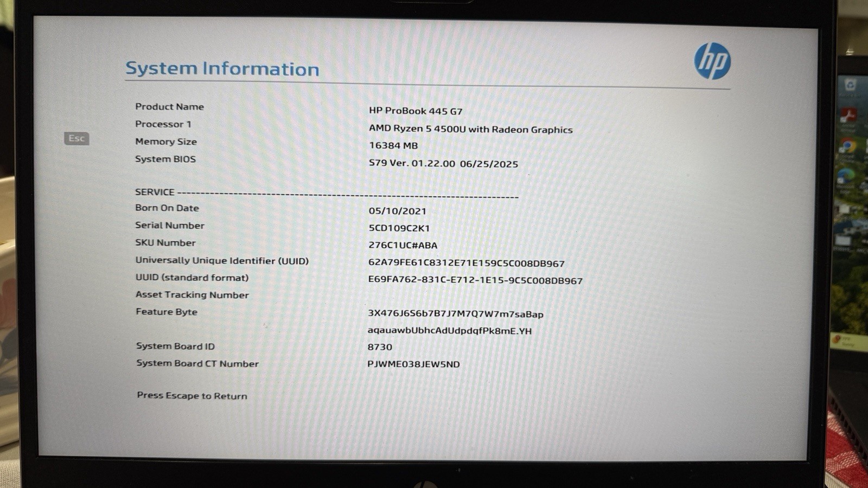868x488 pixels.
Task: Click the System Board ID label
Action: pyautogui.click(x=175, y=346)
